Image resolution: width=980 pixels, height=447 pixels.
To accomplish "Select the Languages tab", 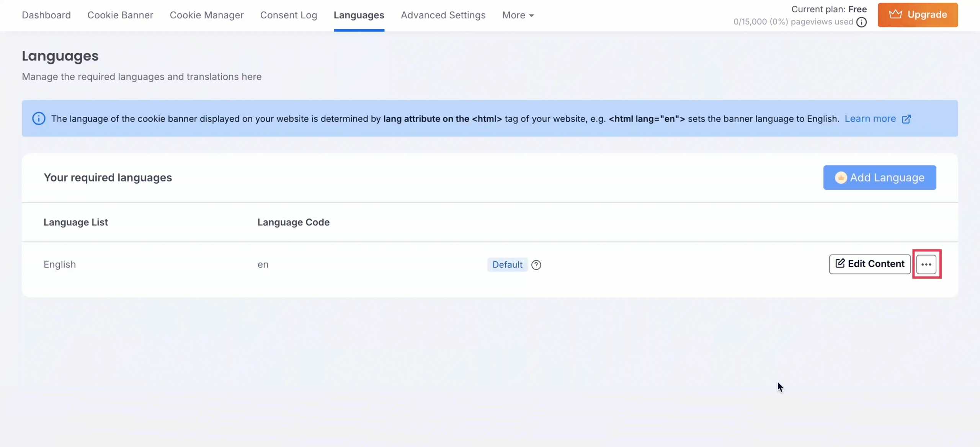I will click(359, 15).
